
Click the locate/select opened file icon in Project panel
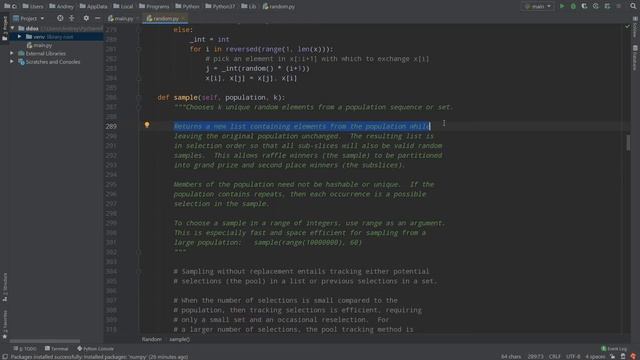click(60, 18)
